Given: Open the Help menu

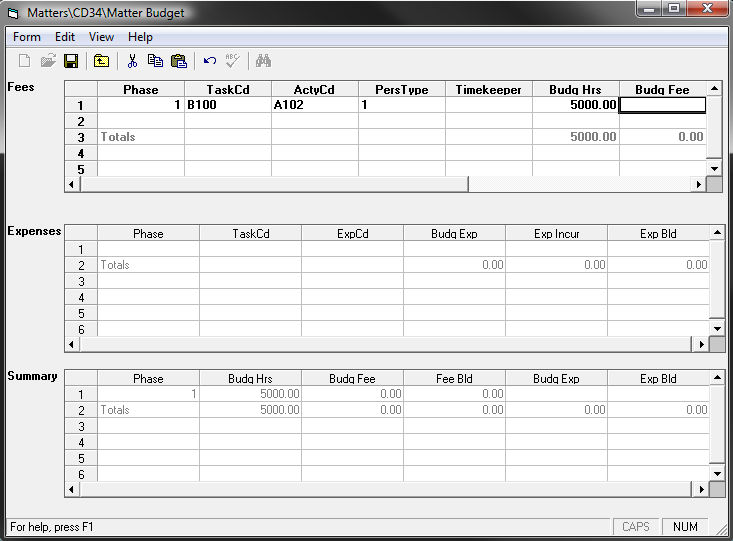Looking at the screenshot, I should pyautogui.click(x=141, y=37).
